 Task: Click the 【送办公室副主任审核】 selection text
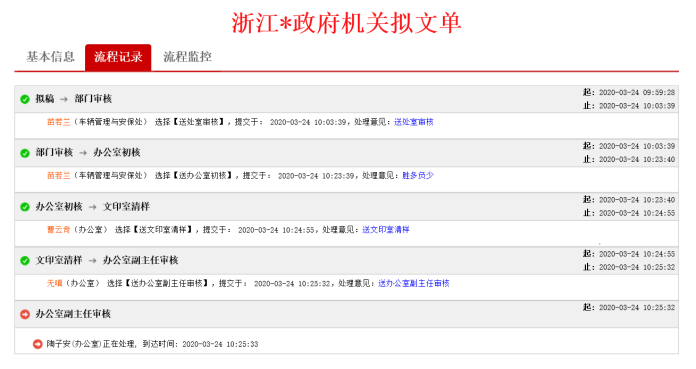(x=166, y=283)
